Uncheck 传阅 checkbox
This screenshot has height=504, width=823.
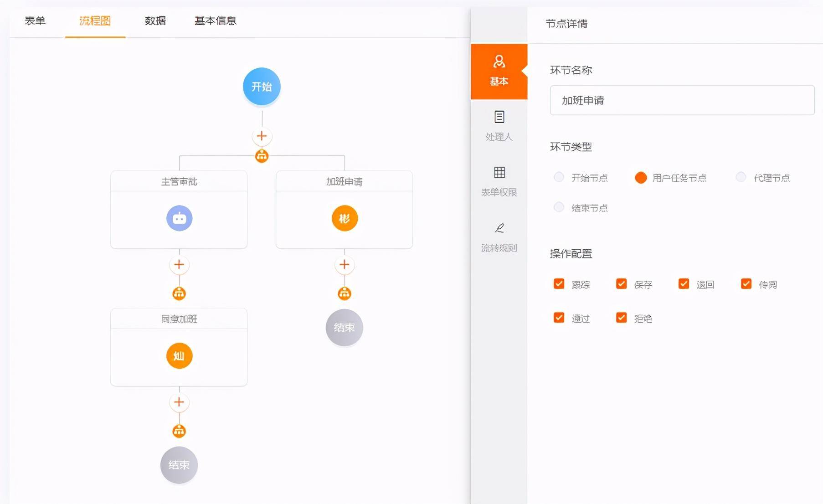(x=746, y=284)
